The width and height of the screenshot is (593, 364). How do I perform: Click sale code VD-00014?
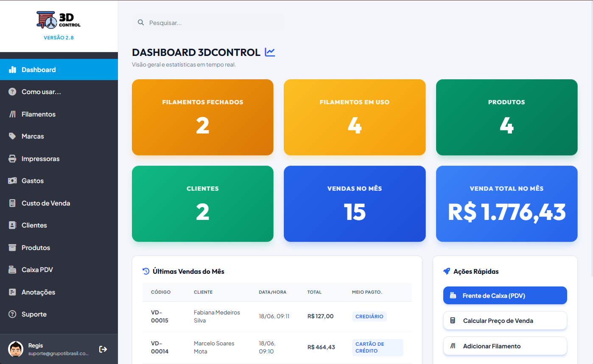160,347
